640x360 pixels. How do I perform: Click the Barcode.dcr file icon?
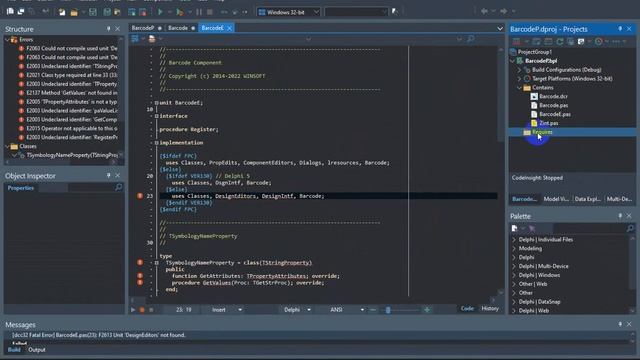point(534,96)
